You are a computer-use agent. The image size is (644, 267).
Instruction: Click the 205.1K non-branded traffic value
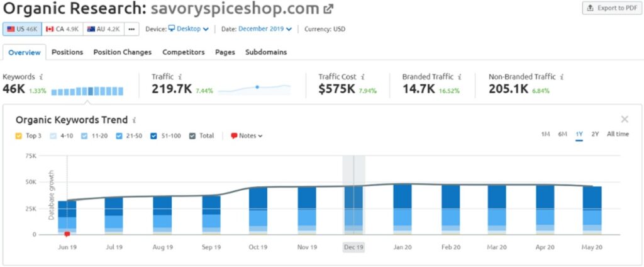tap(508, 89)
